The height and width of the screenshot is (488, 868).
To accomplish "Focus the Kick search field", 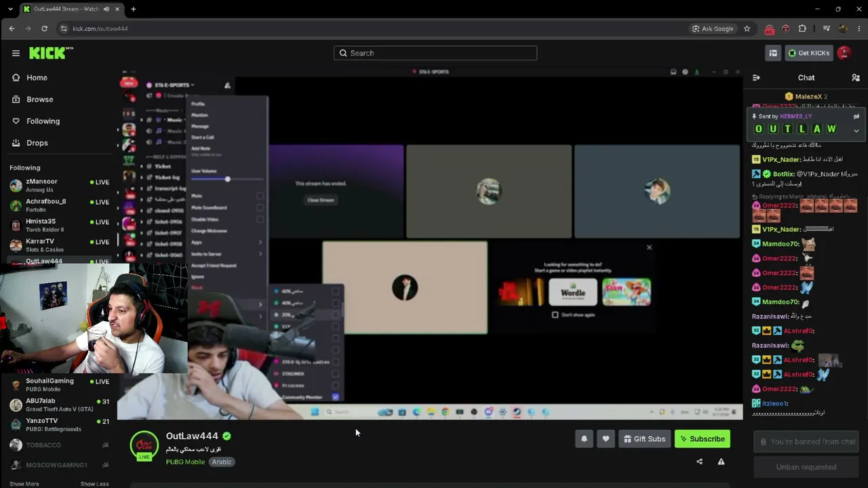I will pyautogui.click(x=435, y=53).
